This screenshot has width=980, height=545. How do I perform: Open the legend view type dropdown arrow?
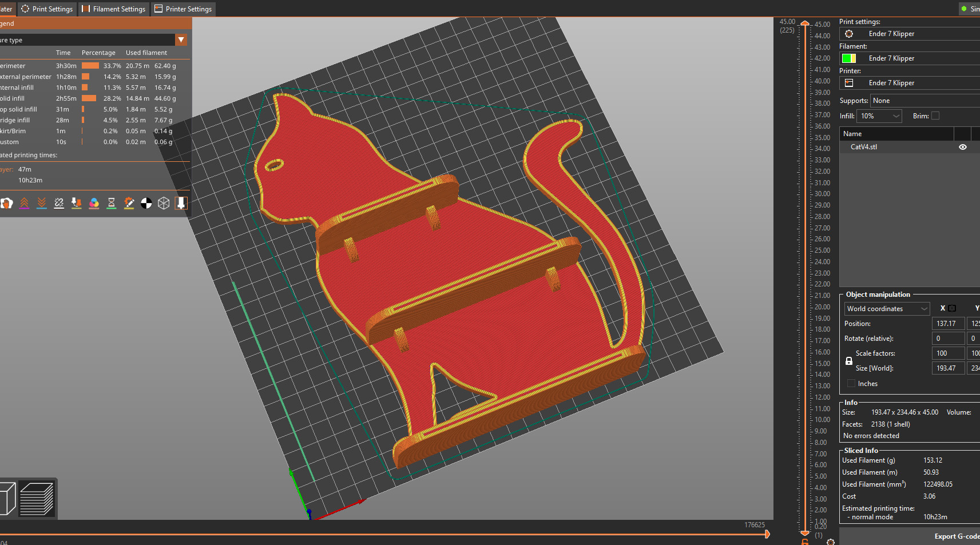(181, 40)
